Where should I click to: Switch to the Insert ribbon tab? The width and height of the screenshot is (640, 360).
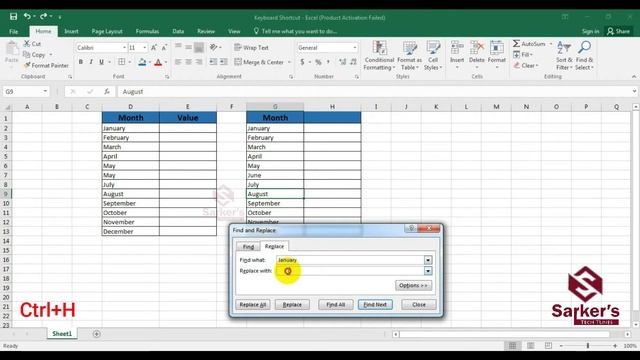point(71,31)
